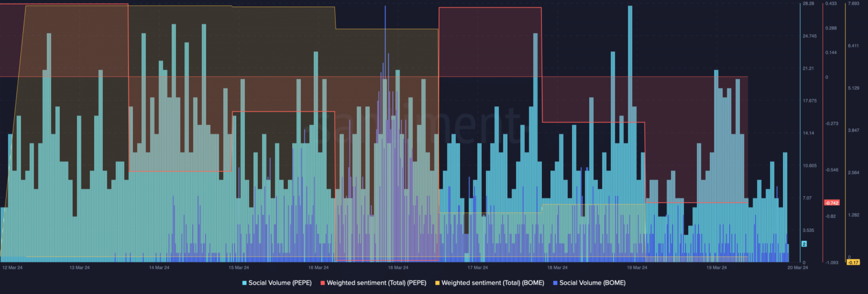Screen dimensions: 868x294
Task: Click the 28.28 maximum on the volume axis
Action: click(x=809, y=4)
